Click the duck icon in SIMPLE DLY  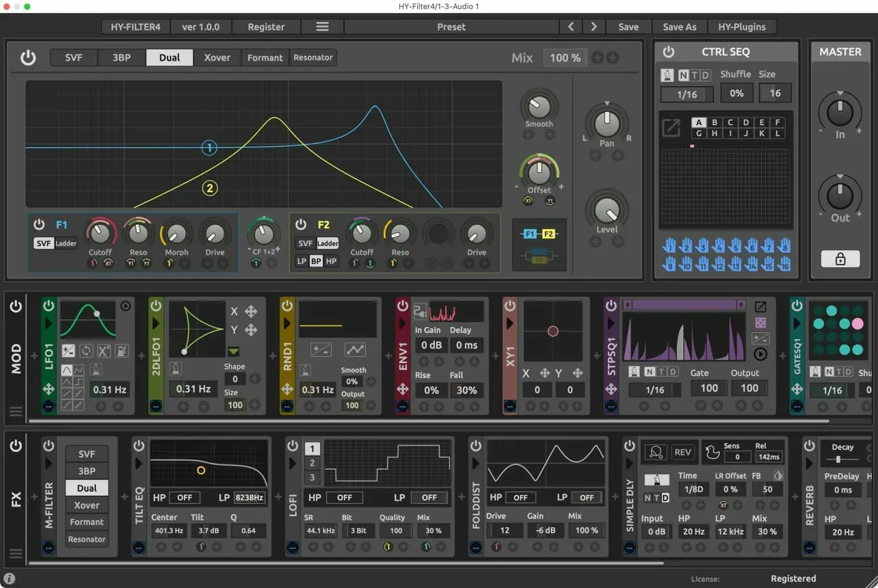(x=712, y=451)
